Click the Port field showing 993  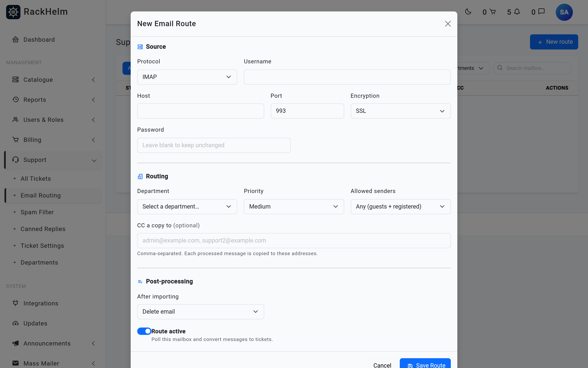pyautogui.click(x=307, y=111)
